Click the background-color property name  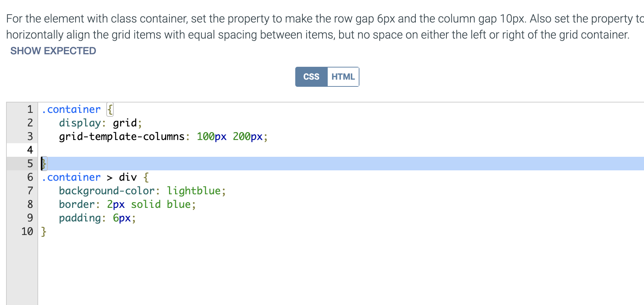[107, 191]
